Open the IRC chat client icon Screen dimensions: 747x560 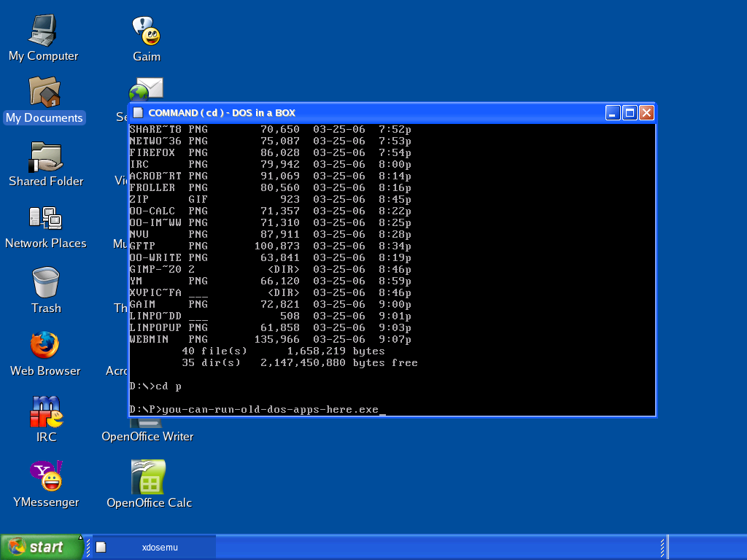click(46, 412)
